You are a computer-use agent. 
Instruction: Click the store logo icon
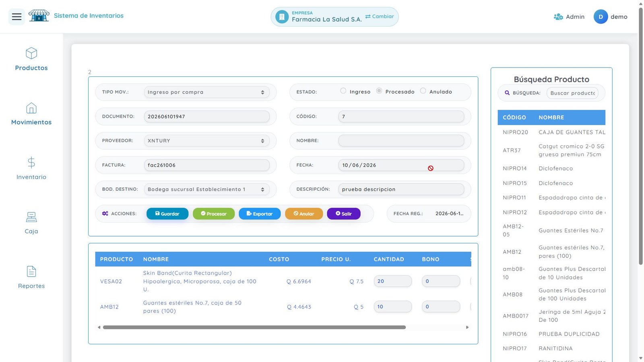(x=39, y=16)
